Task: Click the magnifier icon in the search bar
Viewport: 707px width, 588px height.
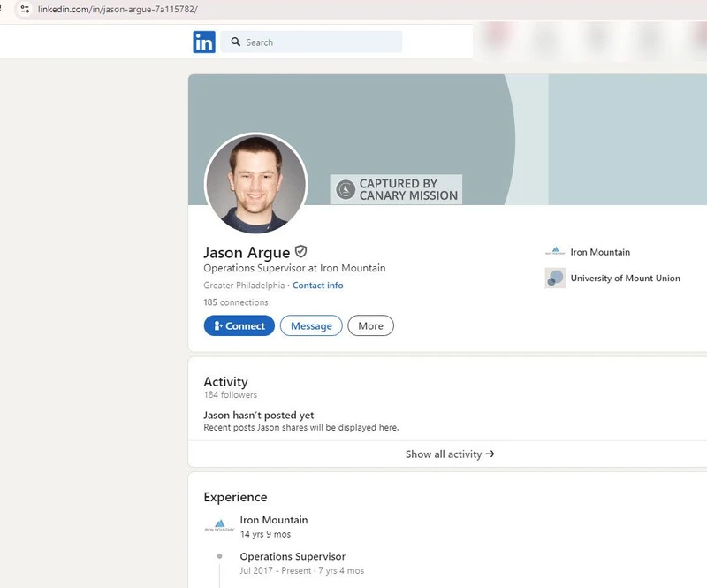Action: [x=235, y=42]
